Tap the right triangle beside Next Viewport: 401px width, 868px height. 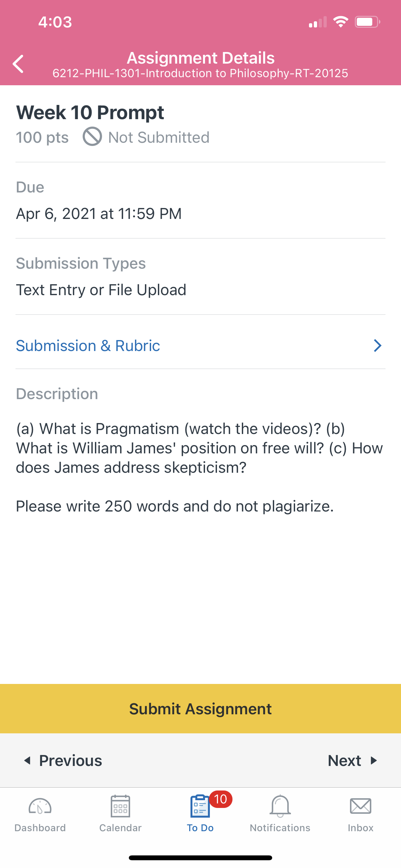373,760
